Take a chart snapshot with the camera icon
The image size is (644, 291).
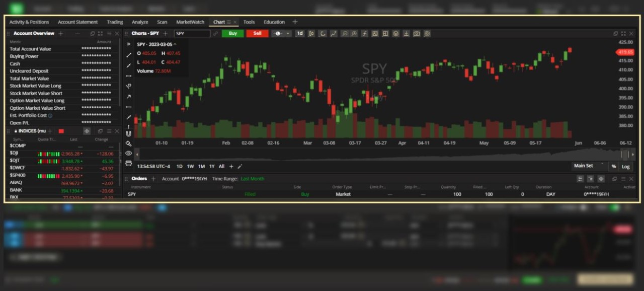pyautogui.click(x=417, y=34)
